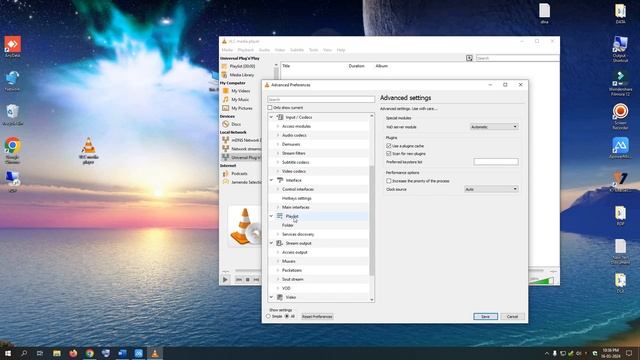Uncheck Use a plugins cache
Image resolution: width=640 pixels, height=360 pixels.
(x=389, y=146)
